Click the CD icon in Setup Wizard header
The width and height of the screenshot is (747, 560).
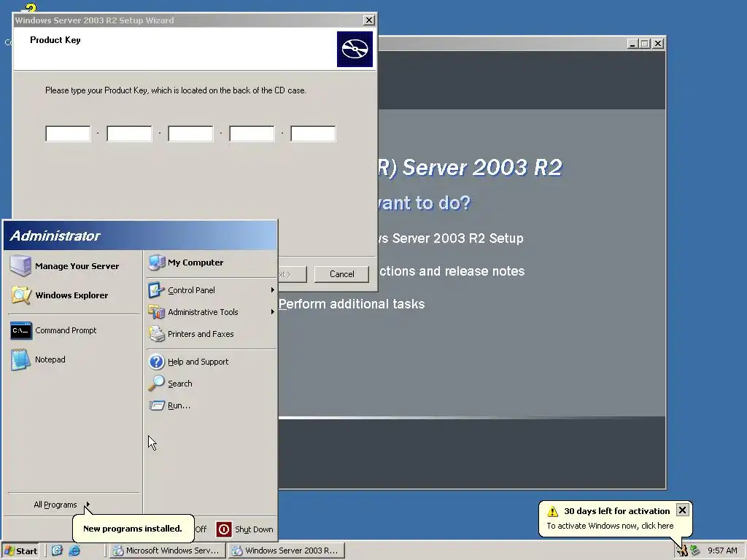pyautogui.click(x=355, y=49)
